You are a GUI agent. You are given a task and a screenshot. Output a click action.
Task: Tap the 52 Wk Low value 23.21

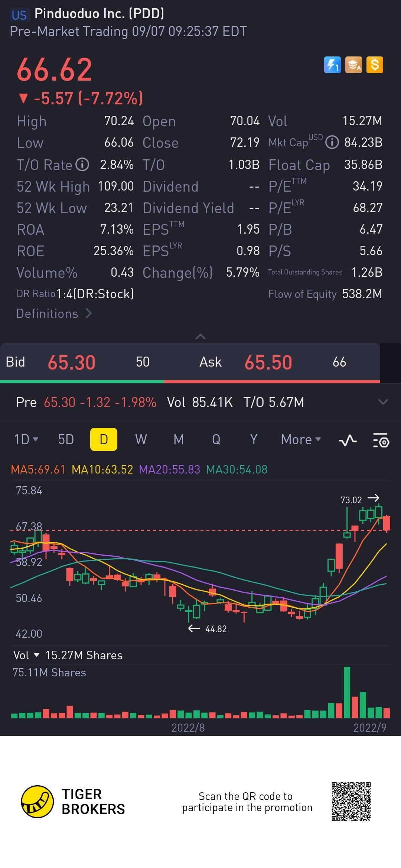(x=119, y=208)
